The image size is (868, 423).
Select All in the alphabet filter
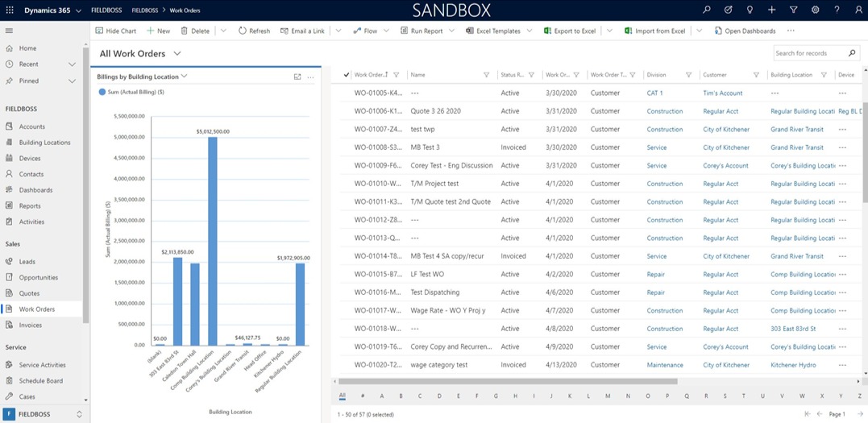pyautogui.click(x=342, y=396)
